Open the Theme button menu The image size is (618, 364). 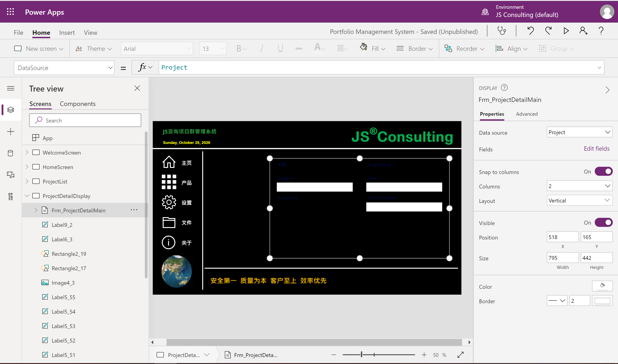coord(94,49)
